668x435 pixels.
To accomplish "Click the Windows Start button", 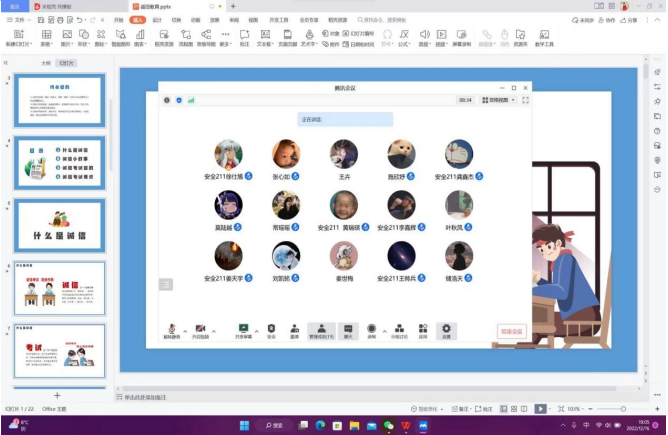I will (245, 425).
